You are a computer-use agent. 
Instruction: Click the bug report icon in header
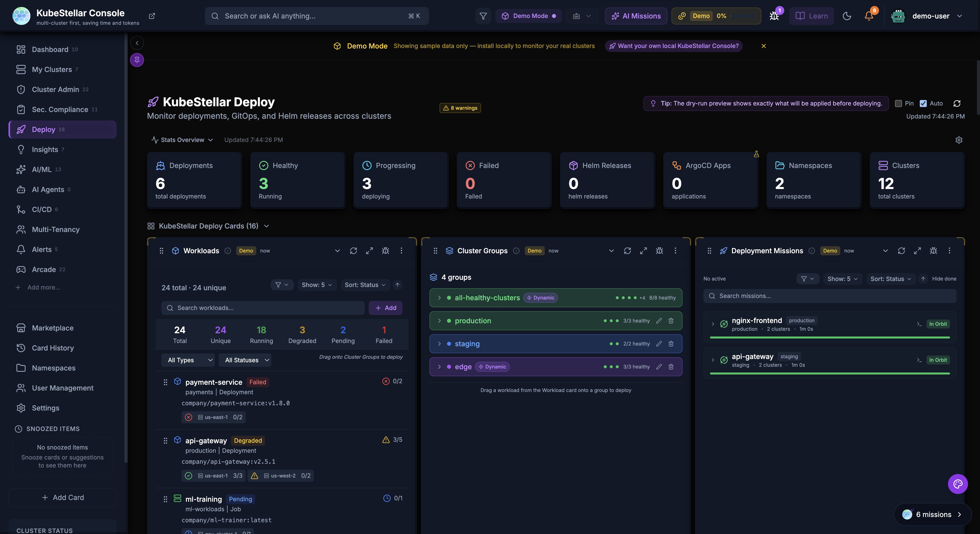coord(774,16)
